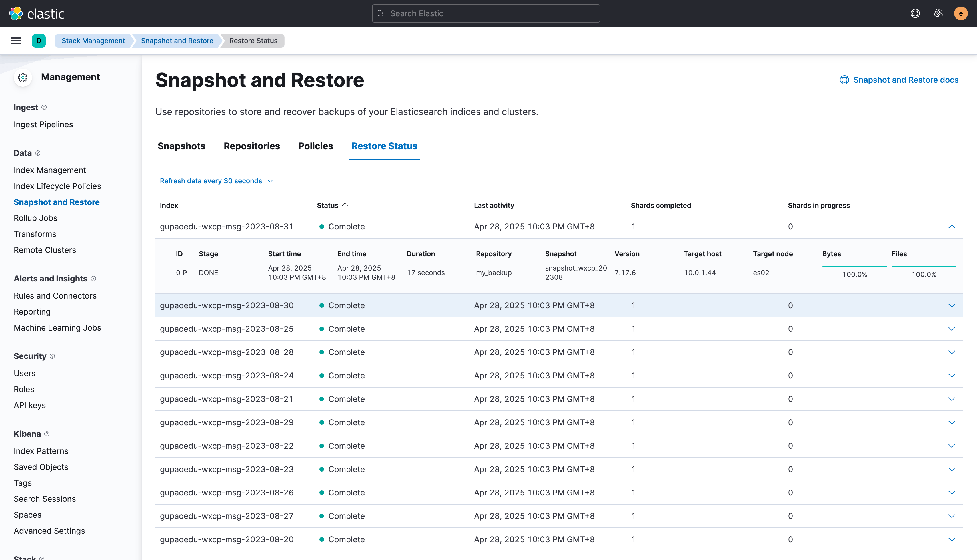Expand the gupaoedu-wxcp-msg-2023-08-22 row
The height and width of the screenshot is (560, 977).
click(x=952, y=446)
